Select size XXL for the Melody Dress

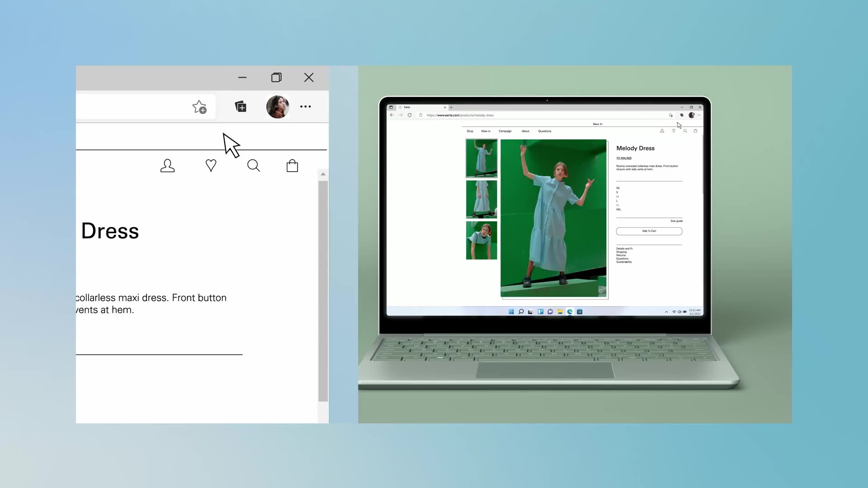pos(619,210)
